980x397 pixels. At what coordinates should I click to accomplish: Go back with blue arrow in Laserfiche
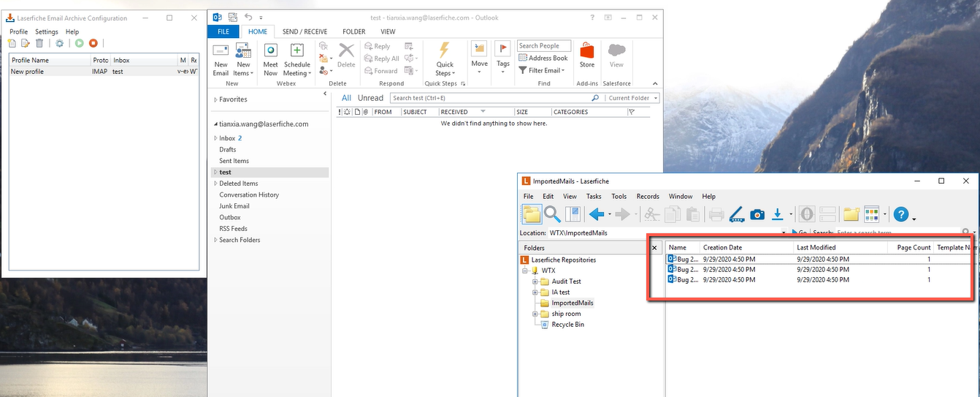click(x=597, y=213)
